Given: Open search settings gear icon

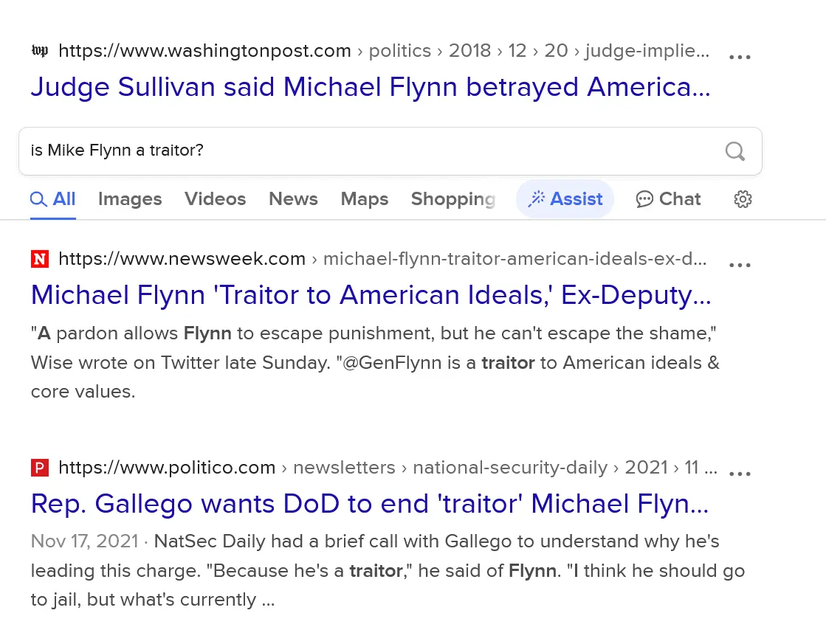Looking at the screenshot, I should pos(743,199).
